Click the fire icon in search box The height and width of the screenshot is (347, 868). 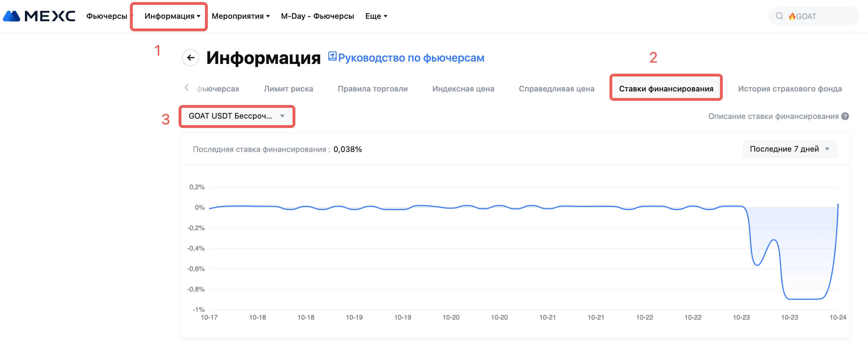(792, 16)
